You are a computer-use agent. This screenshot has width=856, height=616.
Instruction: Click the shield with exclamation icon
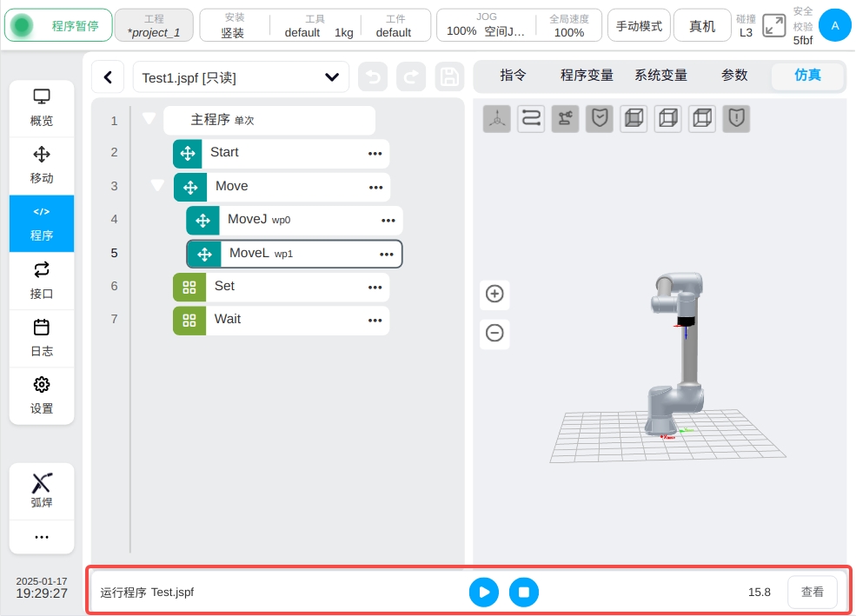click(736, 119)
